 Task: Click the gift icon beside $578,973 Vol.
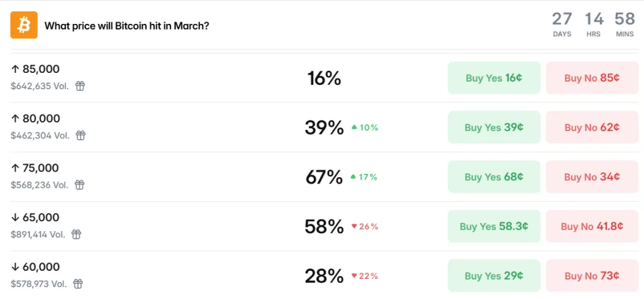tap(79, 284)
